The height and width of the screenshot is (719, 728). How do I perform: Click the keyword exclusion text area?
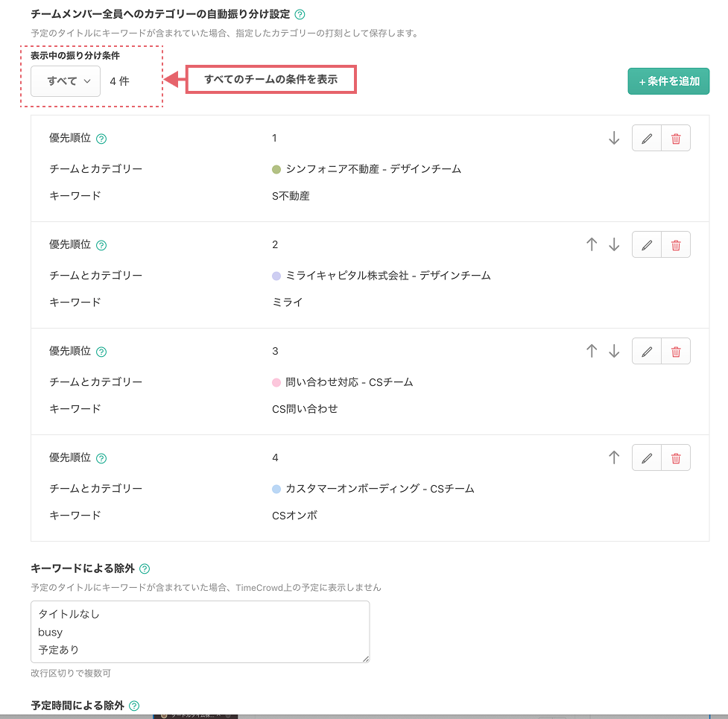coord(200,632)
